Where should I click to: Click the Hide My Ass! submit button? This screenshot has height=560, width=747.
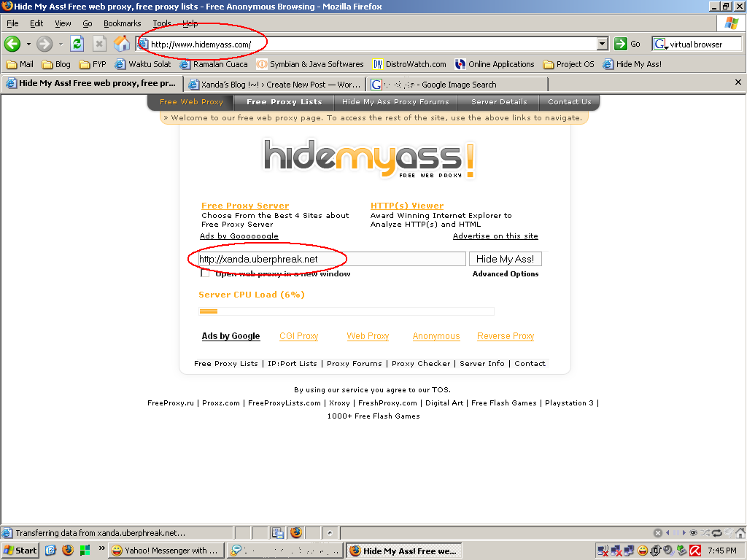505,259
